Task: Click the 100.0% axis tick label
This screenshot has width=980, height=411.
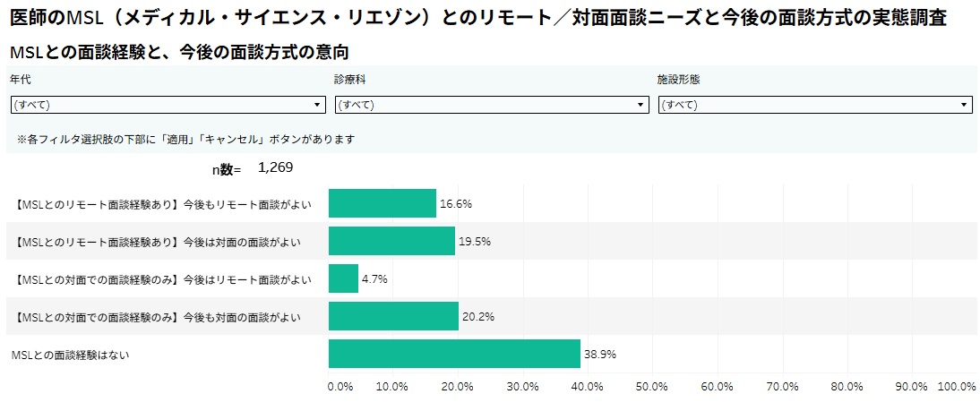Action: (x=956, y=387)
